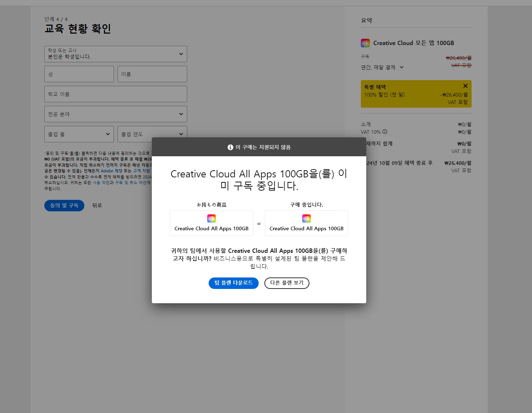Image resolution: width=532 pixels, height=413 pixels.
Task: Click the struck-through ₩26,400/월 price
Action: (x=458, y=58)
